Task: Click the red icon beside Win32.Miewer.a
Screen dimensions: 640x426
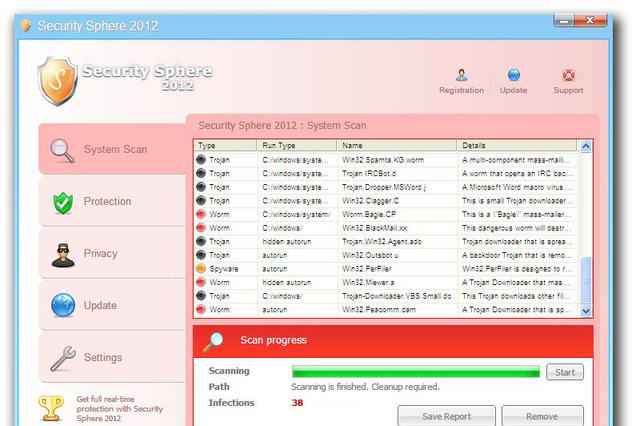Action: point(201,282)
